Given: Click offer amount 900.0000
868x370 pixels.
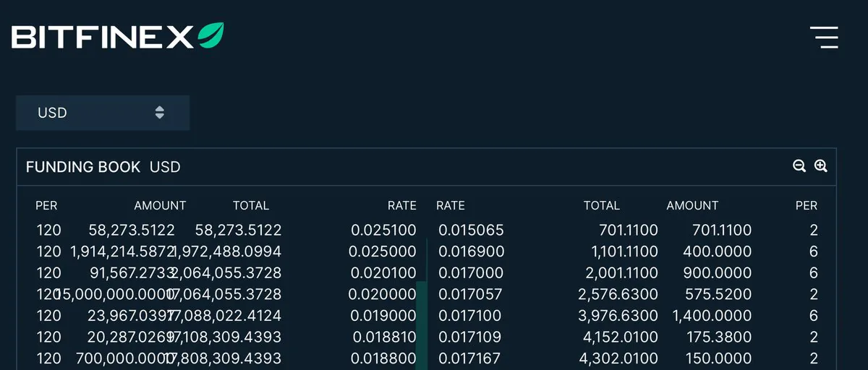Looking at the screenshot, I should point(718,273).
